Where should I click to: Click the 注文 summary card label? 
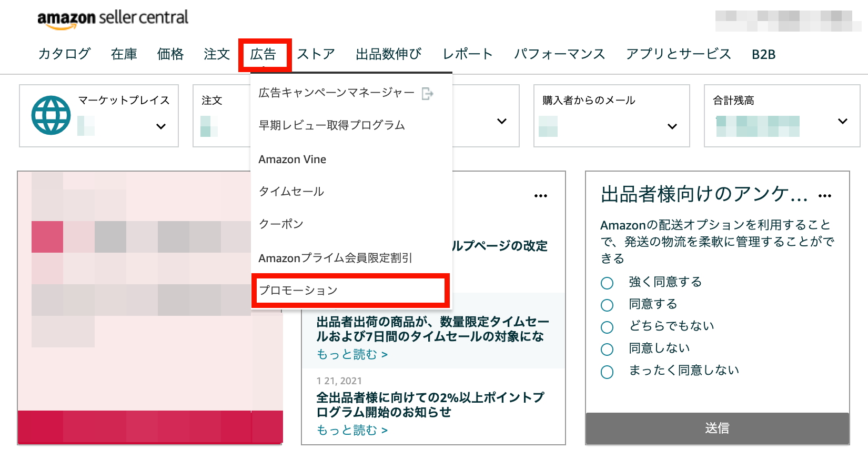click(x=212, y=101)
